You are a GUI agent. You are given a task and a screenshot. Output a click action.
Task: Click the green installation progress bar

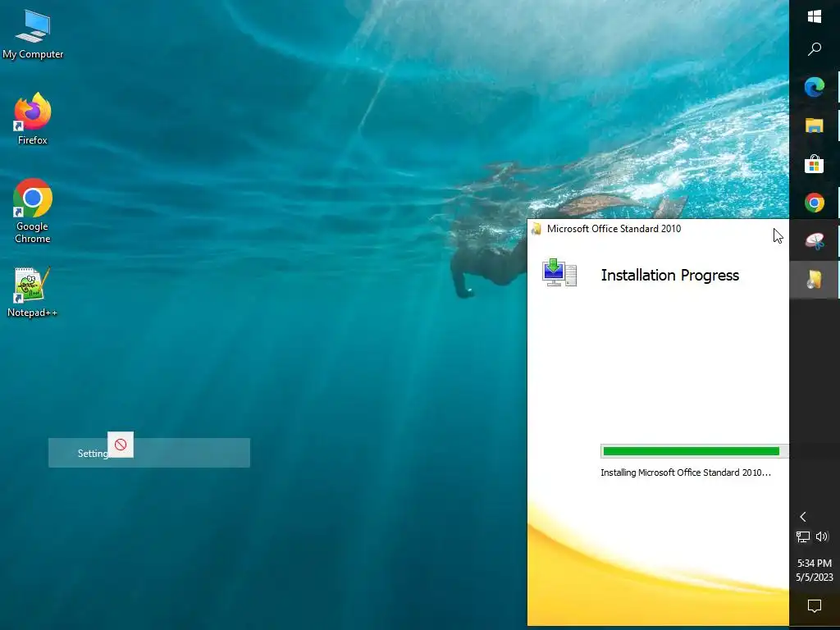pyautogui.click(x=694, y=451)
